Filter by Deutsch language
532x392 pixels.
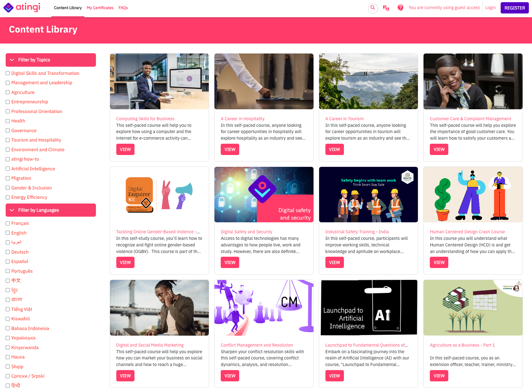click(8, 252)
